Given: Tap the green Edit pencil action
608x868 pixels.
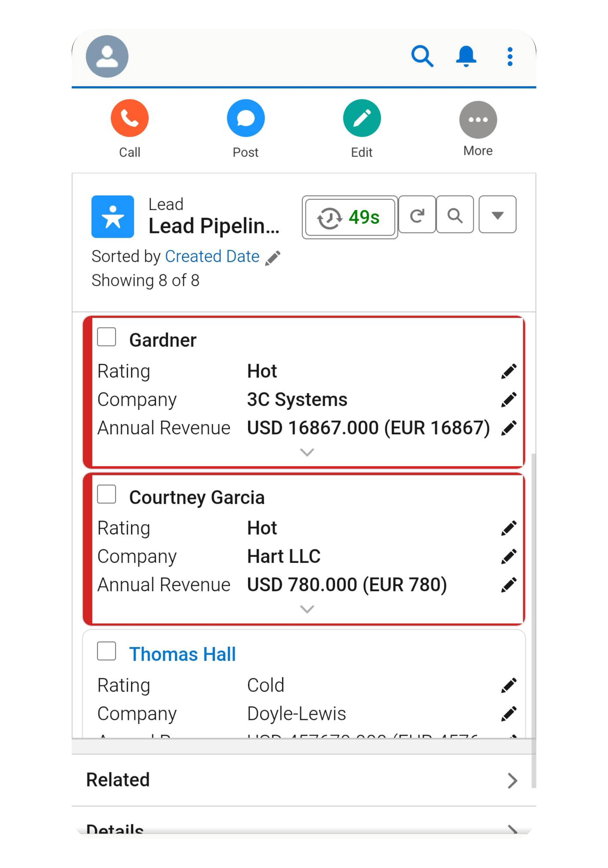Looking at the screenshot, I should click(x=362, y=118).
